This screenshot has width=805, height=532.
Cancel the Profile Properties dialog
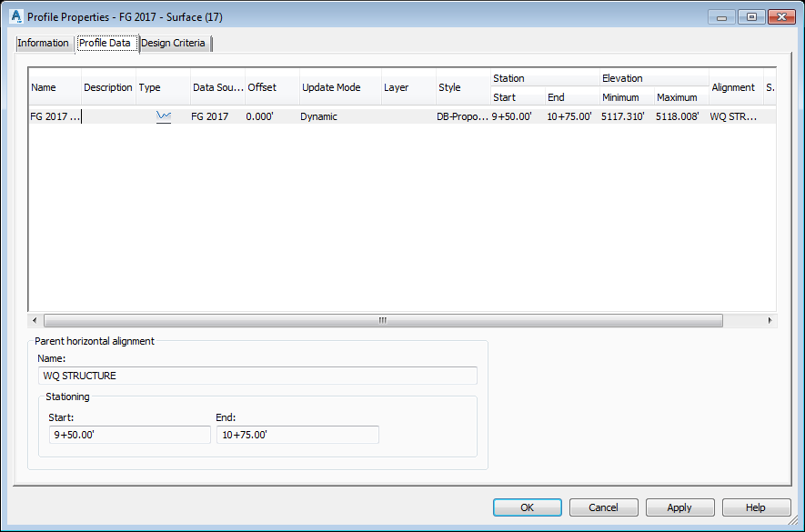(603, 507)
